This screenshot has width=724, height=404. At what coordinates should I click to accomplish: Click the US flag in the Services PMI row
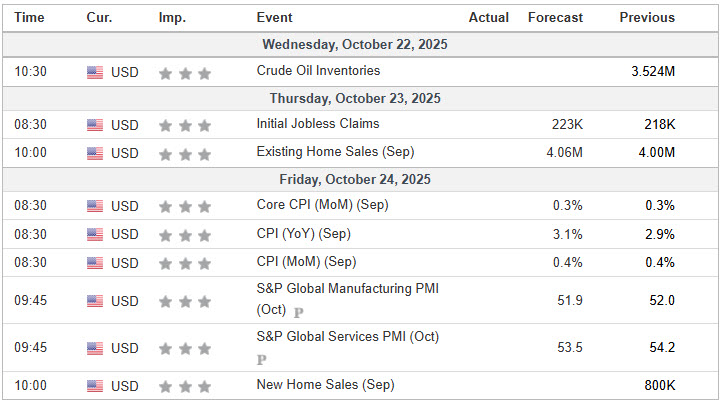(95, 348)
